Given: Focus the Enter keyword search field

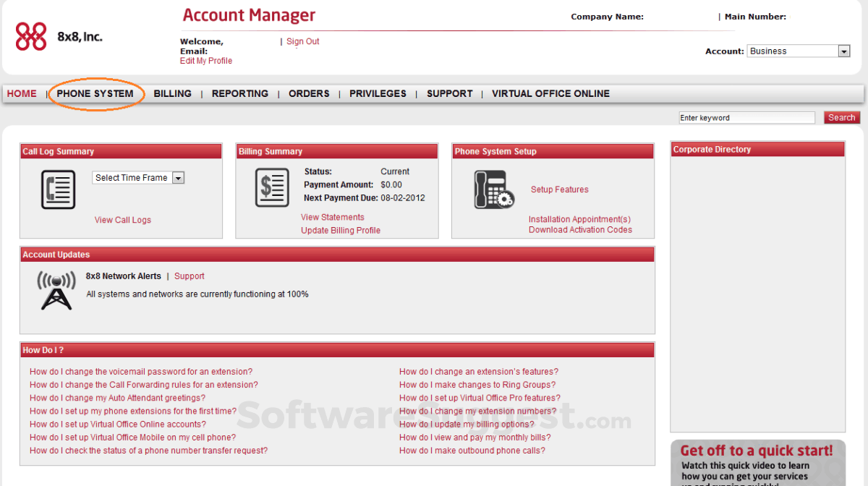Looking at the screenshot, I should tap(746, 118).
